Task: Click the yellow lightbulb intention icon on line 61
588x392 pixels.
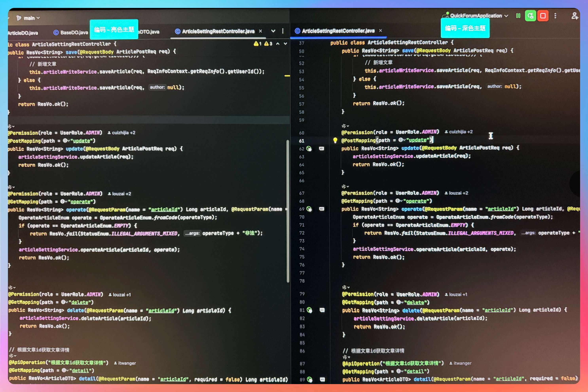Action: [x=335, y=140]
